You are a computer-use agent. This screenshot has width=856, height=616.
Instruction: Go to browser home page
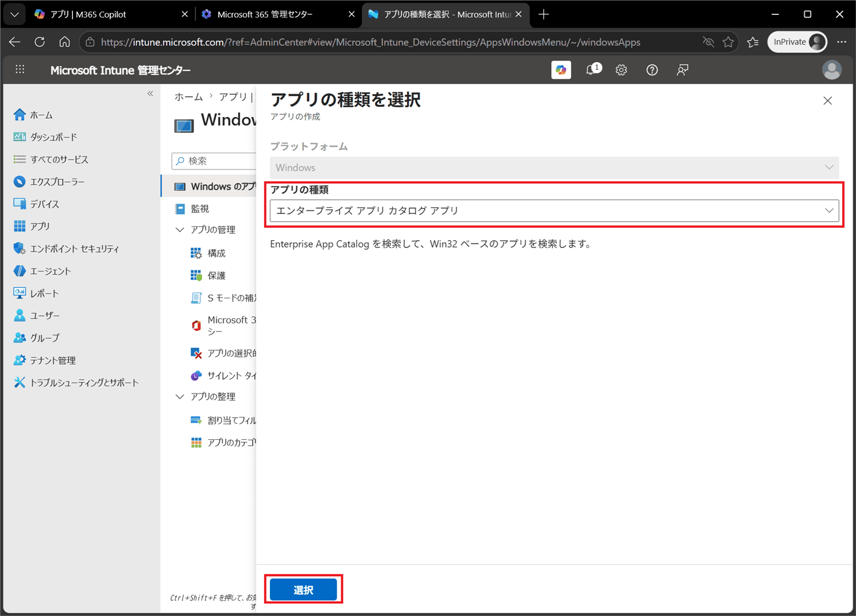coord(64,42)
